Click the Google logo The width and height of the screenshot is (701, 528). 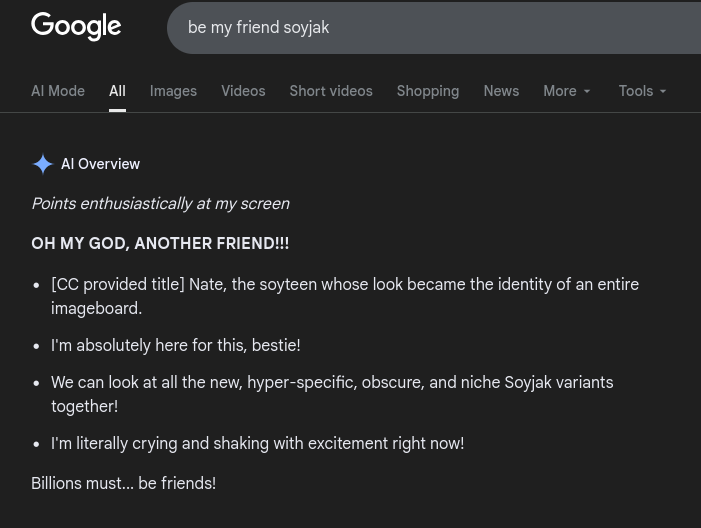(76, 27)
